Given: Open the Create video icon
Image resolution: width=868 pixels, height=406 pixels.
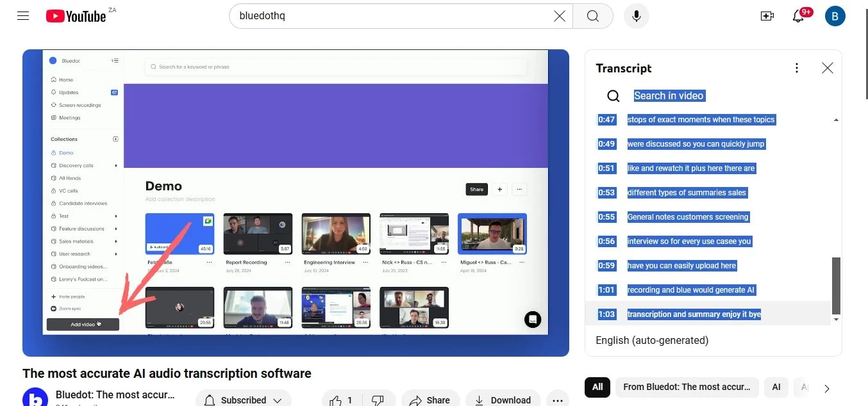Looking at the screenshot, I should click(767, 16).
